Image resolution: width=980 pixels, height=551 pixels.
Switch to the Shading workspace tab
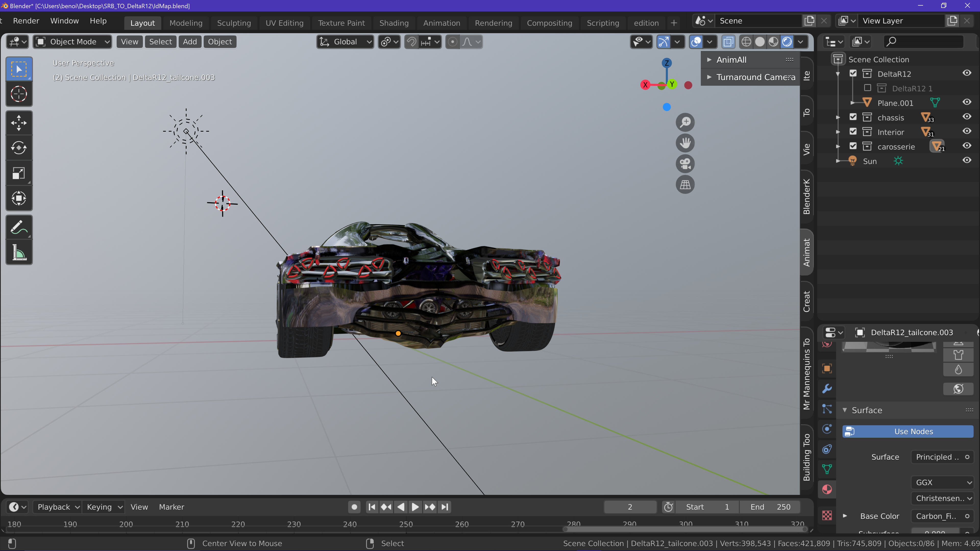(394, 23)
